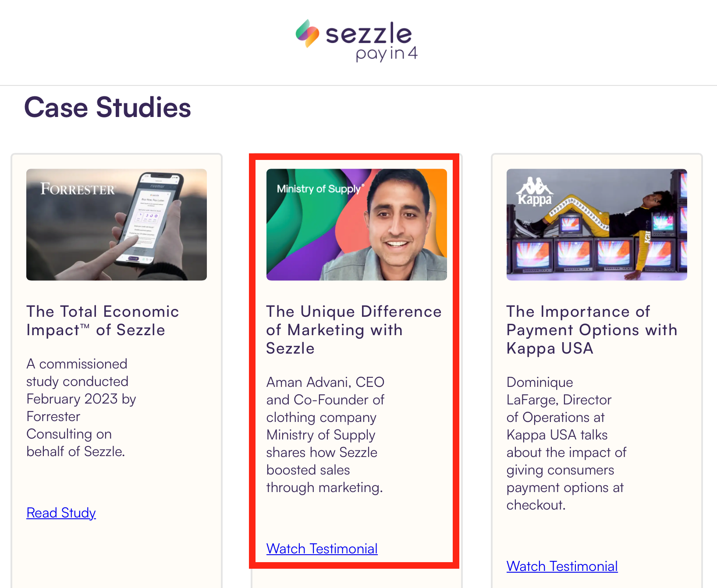717x588 pixels.
Task: Select the Case Studies page heading
Action: click(108, 107)
